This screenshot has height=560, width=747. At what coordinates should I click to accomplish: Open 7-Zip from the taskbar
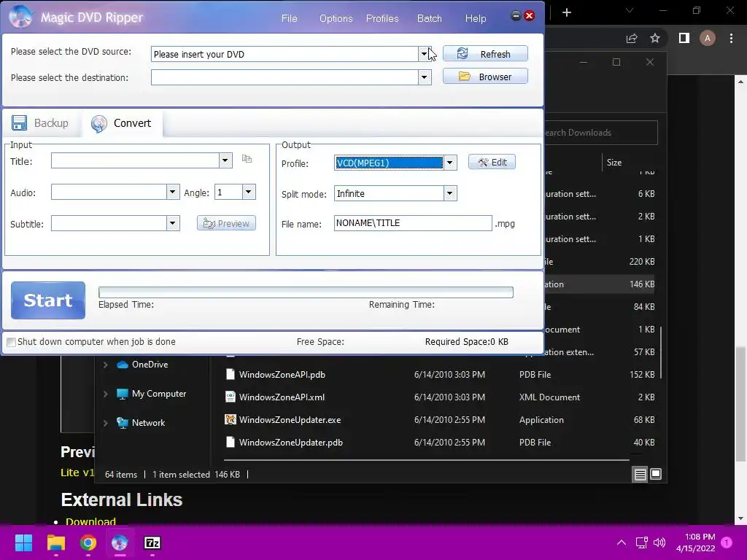(x=152, y=542)
